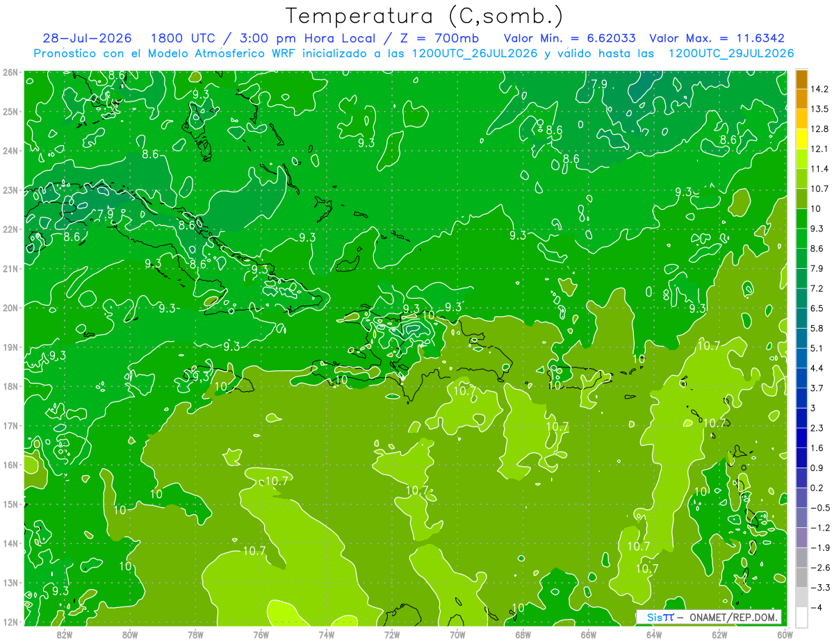Click the 'Temperatura (C,somb.)' chart title
The height and width of the screenshot is (644, 834).
pos(424,16)
